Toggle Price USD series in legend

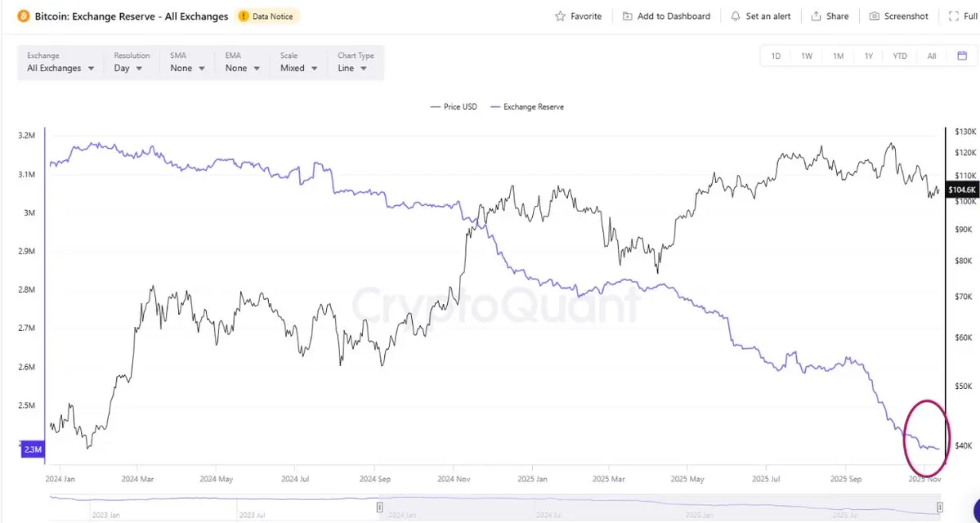coord(454,107)
